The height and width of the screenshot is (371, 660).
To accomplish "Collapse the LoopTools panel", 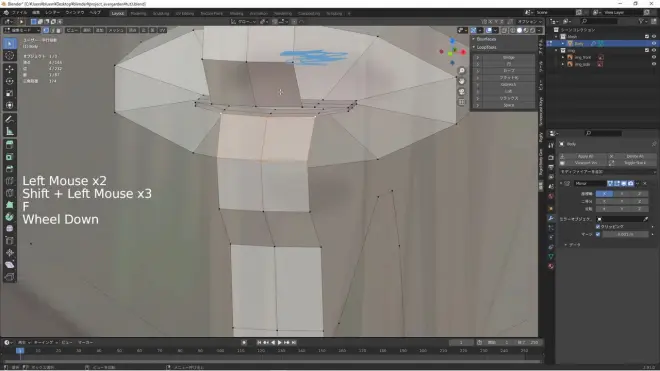I will click(486, 47).
